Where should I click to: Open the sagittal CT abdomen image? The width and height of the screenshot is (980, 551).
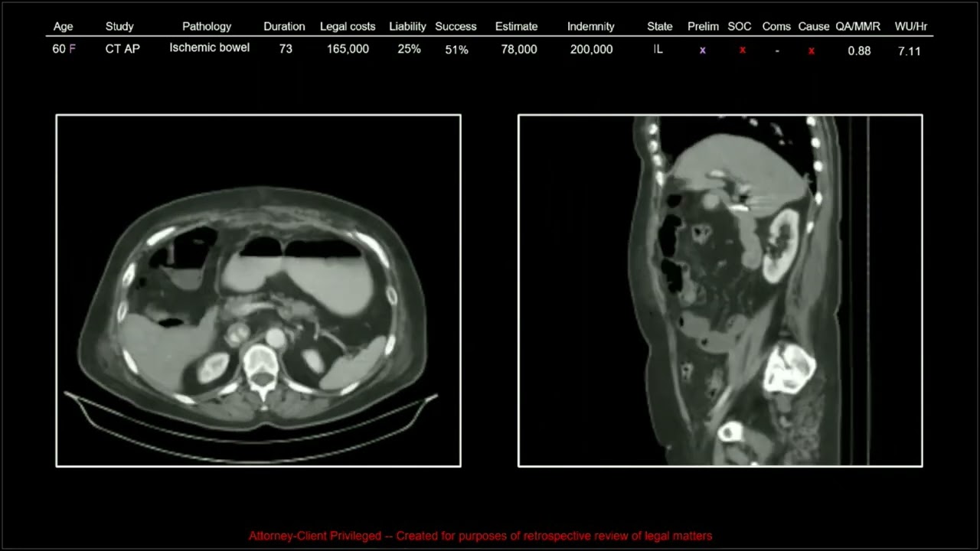click(720, 291)
